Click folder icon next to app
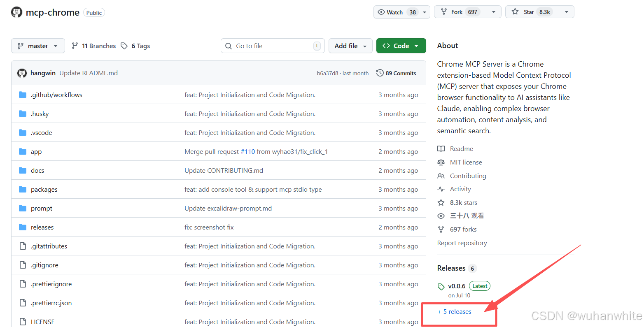The height and width of the screenshot is (327, 644). [23, 151]
